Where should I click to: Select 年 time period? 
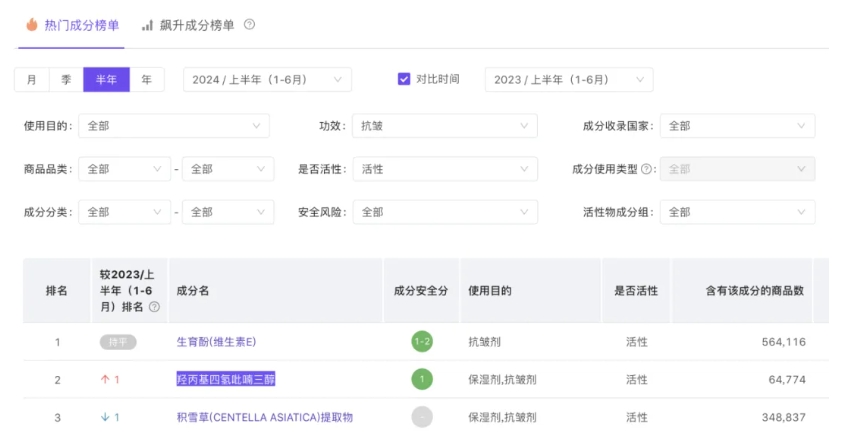click(x=146, y=79)
